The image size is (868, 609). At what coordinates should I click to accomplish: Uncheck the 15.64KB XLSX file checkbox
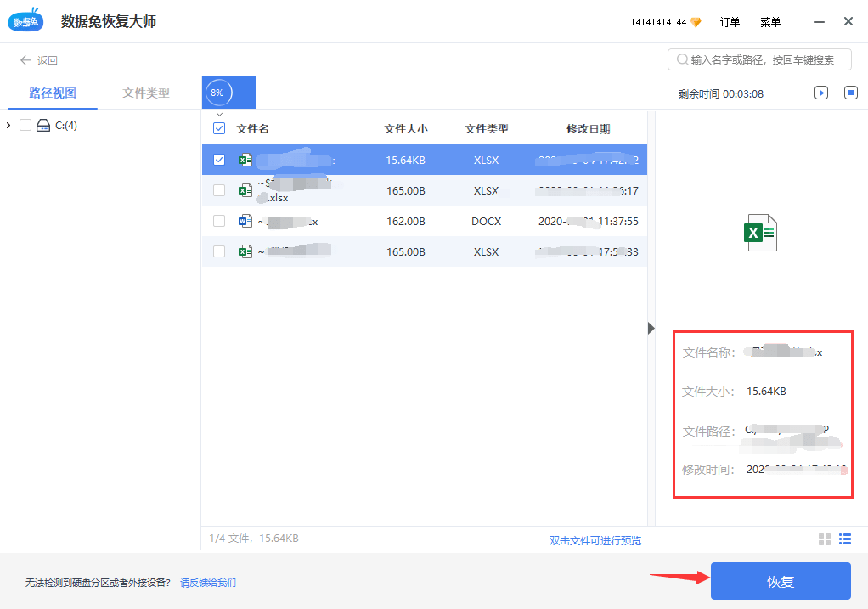pos(219,160)
